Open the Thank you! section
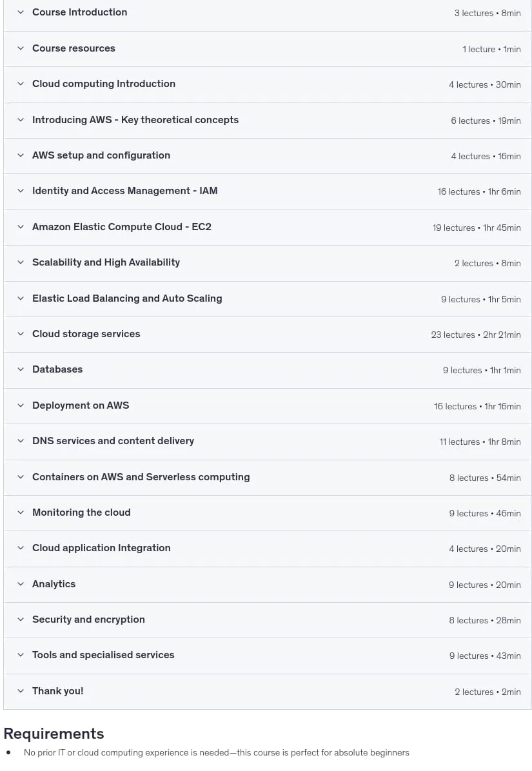The height and width of the screenshot is (771, 532). point(268,691)
